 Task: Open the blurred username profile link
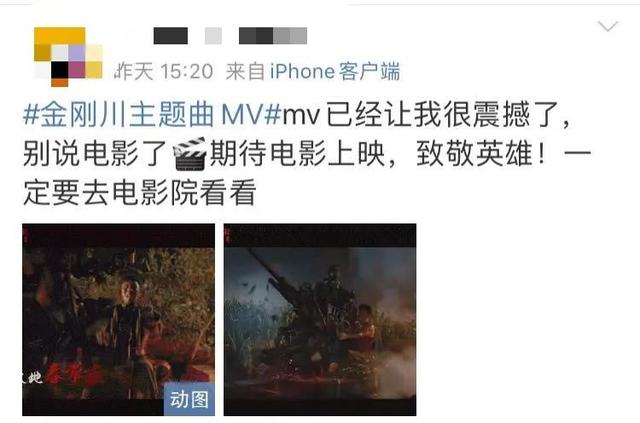230,36
